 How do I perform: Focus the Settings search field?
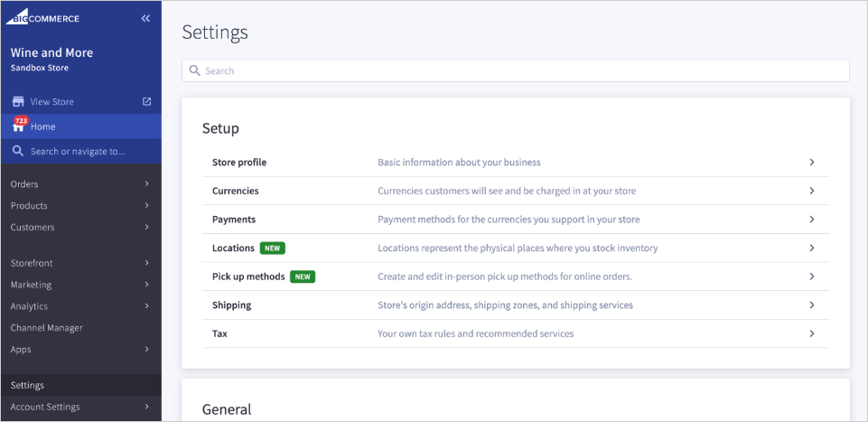pos(516,70)
